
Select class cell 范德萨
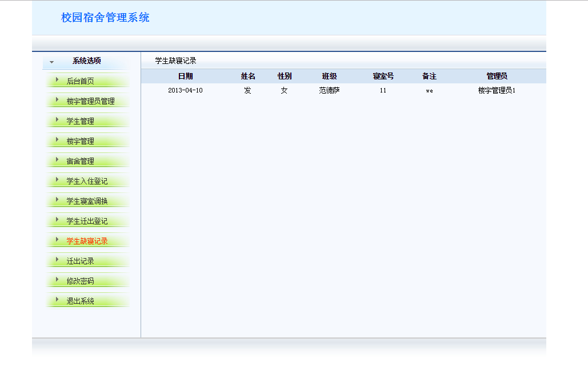pyautogui.click(x=329, y=90)
